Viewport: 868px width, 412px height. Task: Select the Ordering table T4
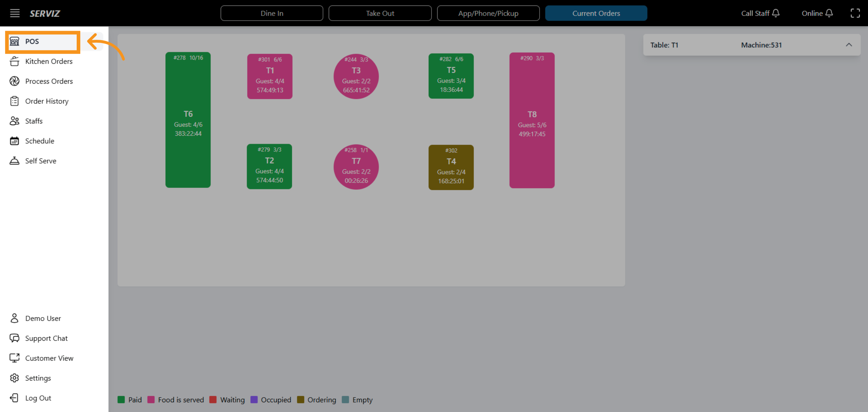451,167
